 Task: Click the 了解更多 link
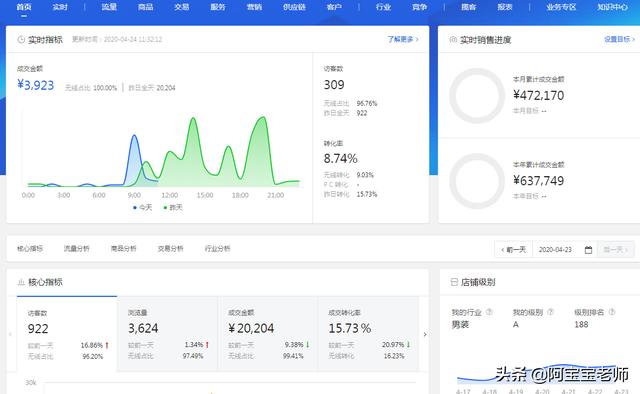click(x=403, y=39)
